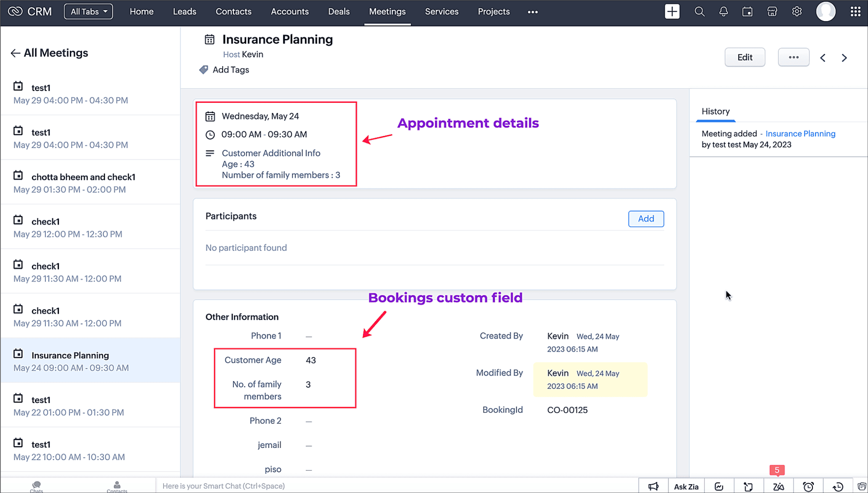Open the All Tabs dropdown
This screenshot has height=493, width=868.
click(88, 12)
